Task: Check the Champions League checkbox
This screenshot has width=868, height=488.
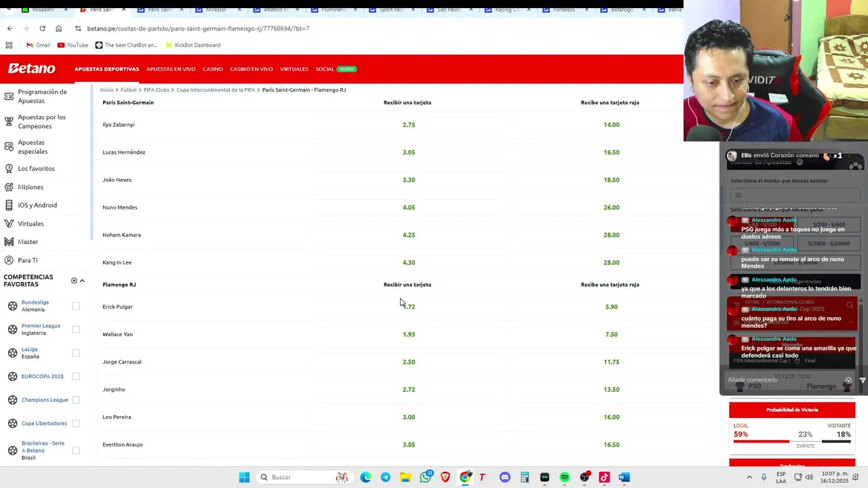Action: coord(76,400)
